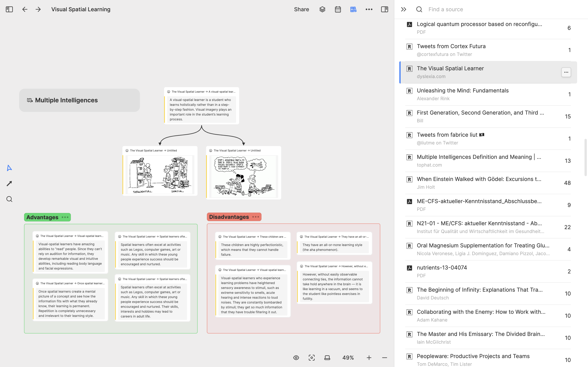
Task: Expand the Advantages section options dots
Action: (x=65, y=217)
